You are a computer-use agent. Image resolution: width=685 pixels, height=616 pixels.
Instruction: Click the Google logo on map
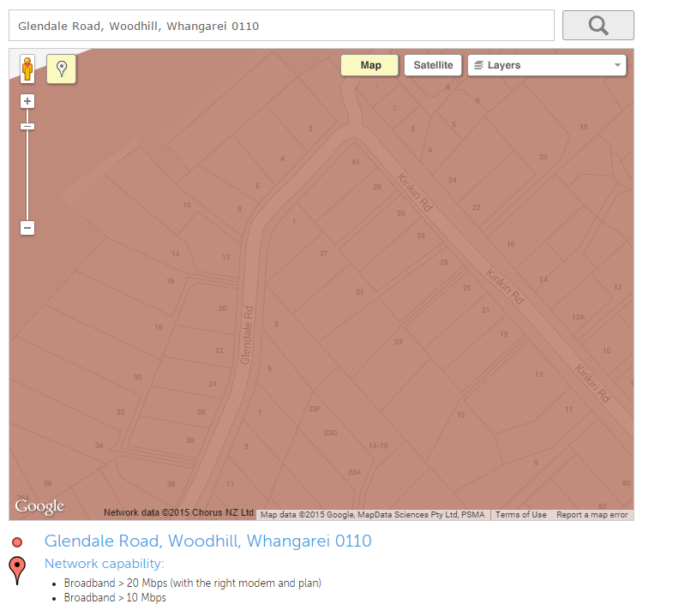(x=39, y=507)
